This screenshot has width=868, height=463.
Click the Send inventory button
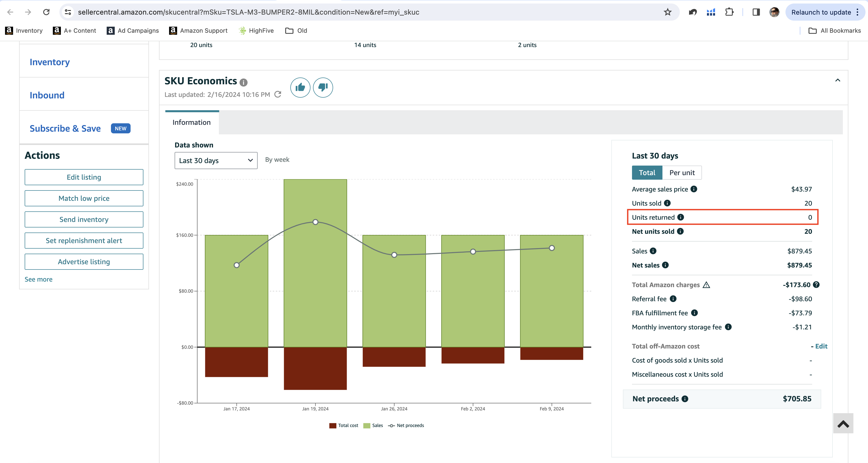pyautogui.click(x=84, y=219)
